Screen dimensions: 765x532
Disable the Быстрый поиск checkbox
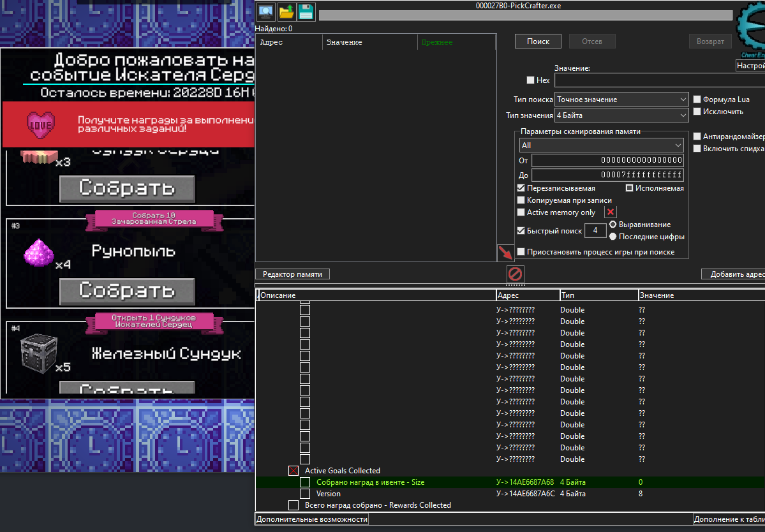(x=521, y=231)
